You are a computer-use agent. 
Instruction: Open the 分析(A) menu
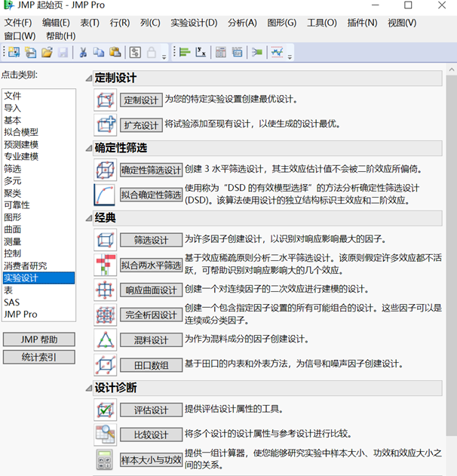242,23
